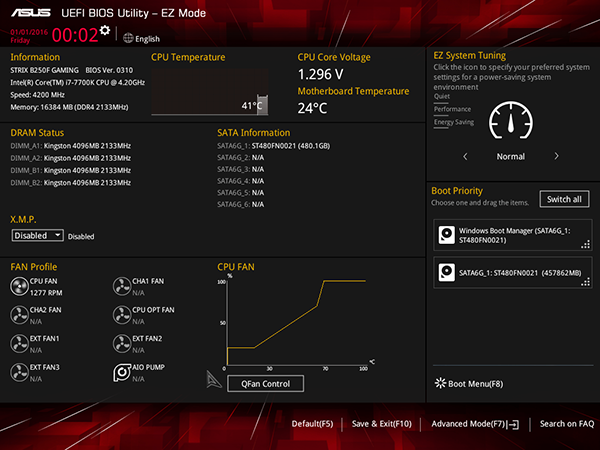
Task: Select Performance tuning option
Action: [452, 109]
